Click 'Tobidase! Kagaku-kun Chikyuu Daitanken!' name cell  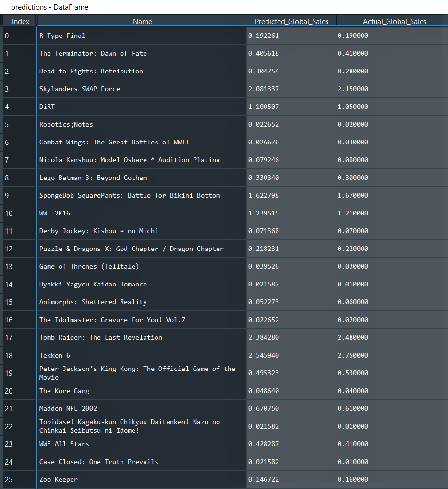[142, 427]
